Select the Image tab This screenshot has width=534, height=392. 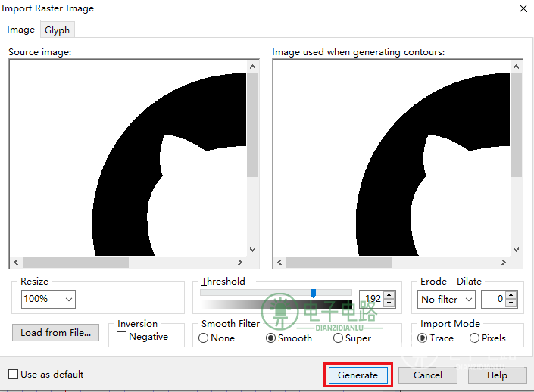(20, 30)
